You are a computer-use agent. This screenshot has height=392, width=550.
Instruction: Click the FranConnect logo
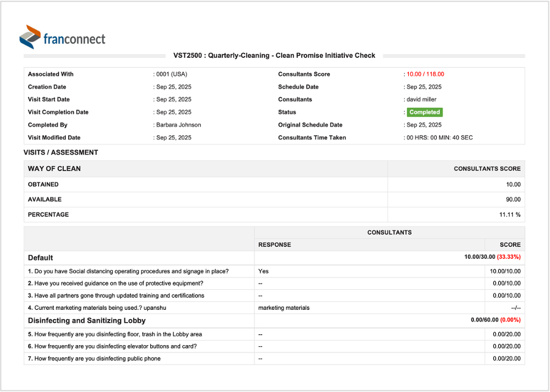pos(62,37)
